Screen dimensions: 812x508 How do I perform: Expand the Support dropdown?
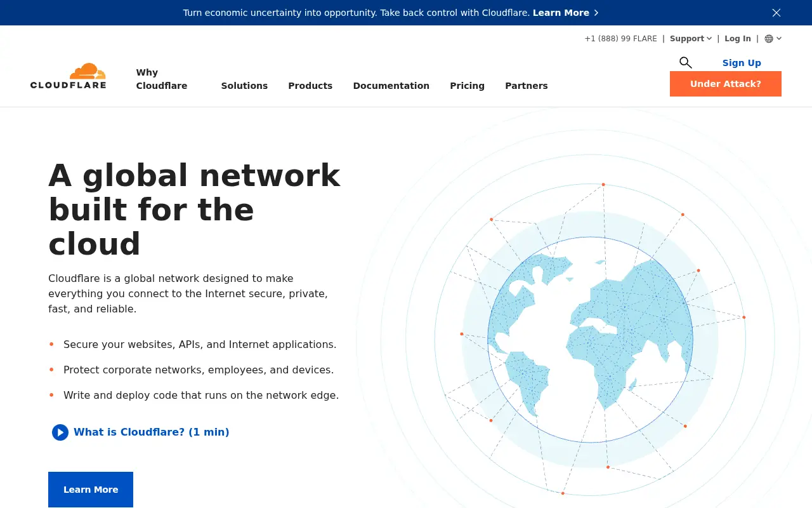pos(691,39)
